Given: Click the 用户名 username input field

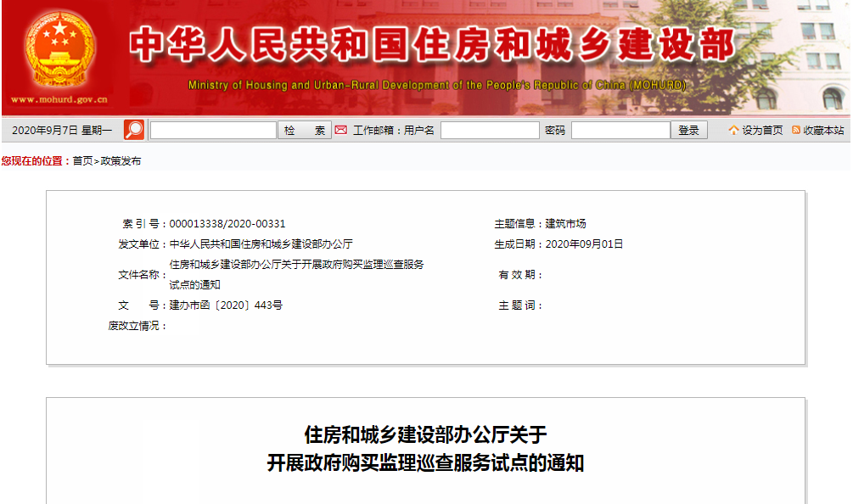Looking at the screenshot, I should [490, 130].
